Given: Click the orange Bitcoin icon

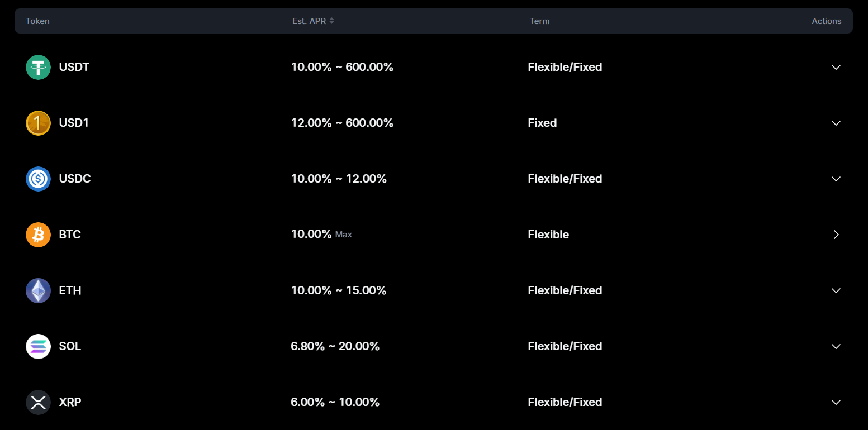Looking at the screenshot, I should pyautogui.click(x=38, y=235).
